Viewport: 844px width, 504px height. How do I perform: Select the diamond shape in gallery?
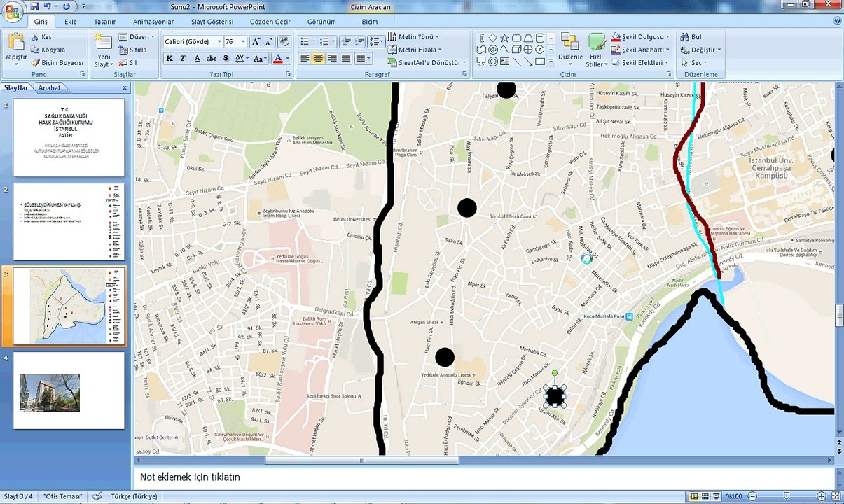[x=493, y=38]
